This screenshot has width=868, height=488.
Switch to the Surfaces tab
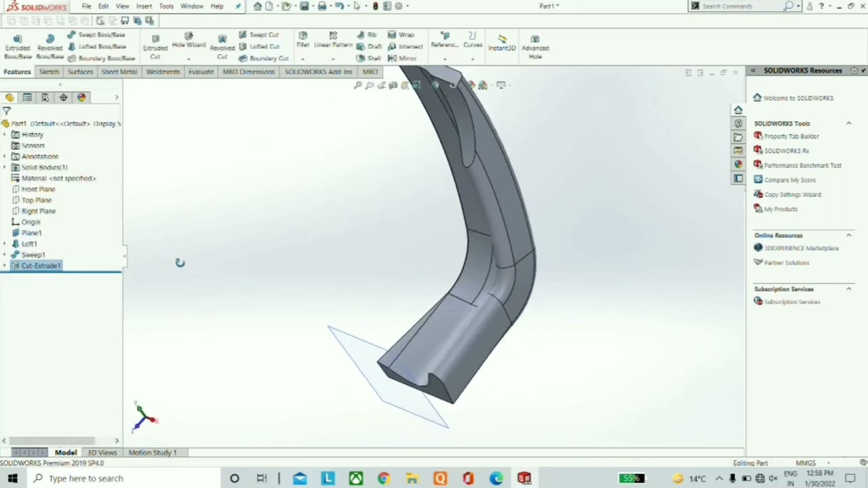point(80,72)
